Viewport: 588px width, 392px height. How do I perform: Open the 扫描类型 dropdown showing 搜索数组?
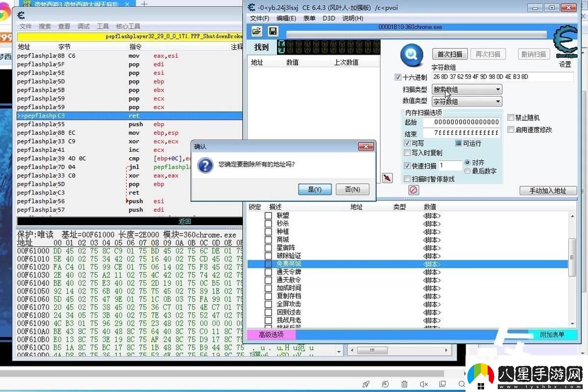click(x=467, y=90)
